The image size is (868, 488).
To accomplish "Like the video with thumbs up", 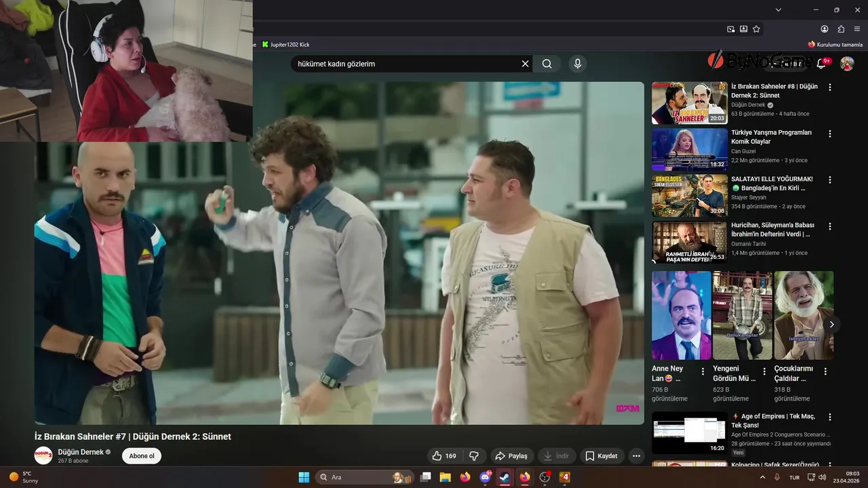I will tap(444, 456).
